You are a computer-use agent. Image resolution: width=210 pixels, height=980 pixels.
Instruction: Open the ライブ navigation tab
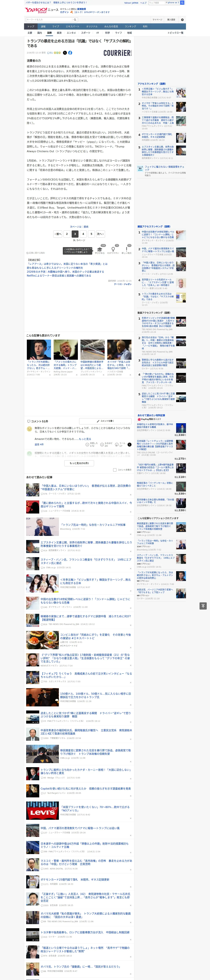(x=56, y=27)
